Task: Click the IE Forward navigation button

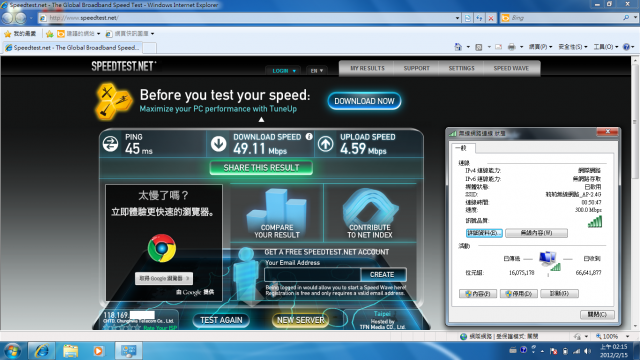Action: point(20,18)
